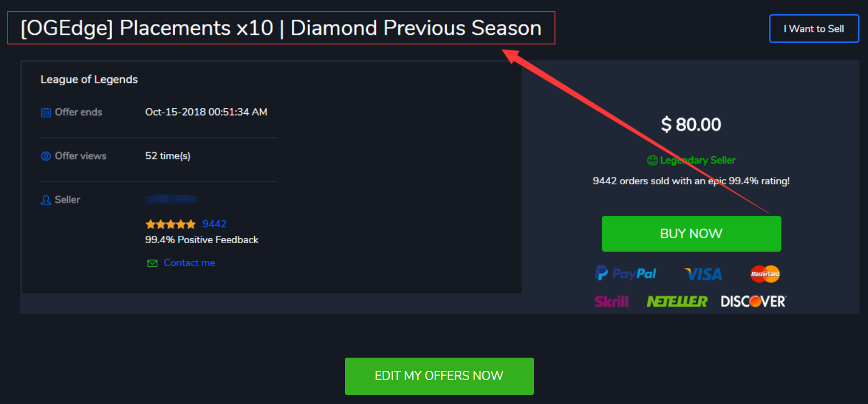Open the Contact me link
868x404 pixels.
(189, 263)
